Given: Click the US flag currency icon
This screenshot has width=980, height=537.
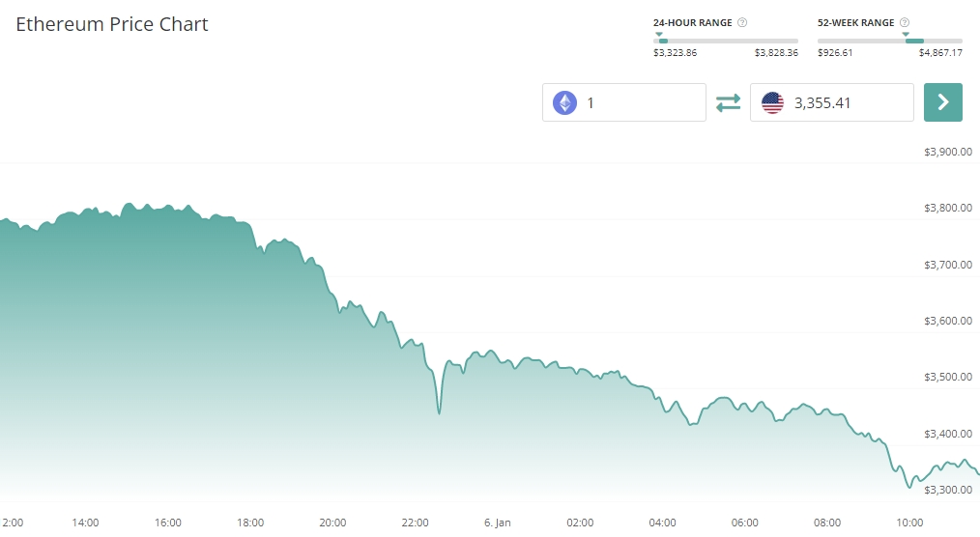Looking at the screenshot, I should tap(772, 102).
